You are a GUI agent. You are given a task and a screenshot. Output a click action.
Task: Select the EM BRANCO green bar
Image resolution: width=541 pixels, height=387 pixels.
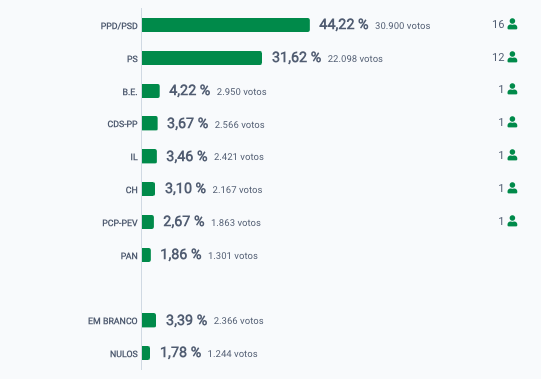tap(149, 320)
